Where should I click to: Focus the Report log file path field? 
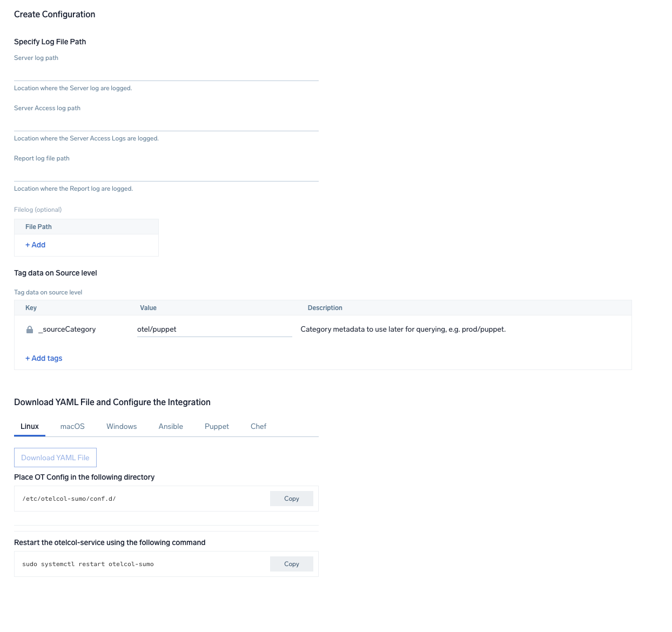pos(166,173)
